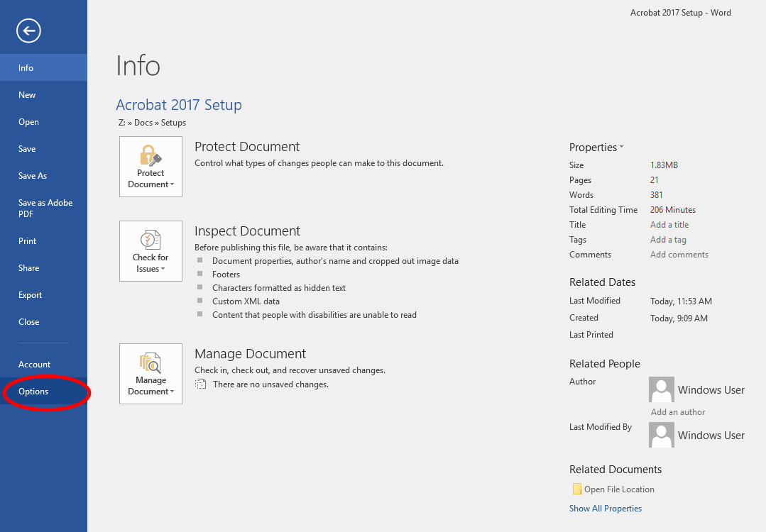This screenshot has height=532, width=766.
Task: Click the Add a tag field
Action: coord(668,240)
